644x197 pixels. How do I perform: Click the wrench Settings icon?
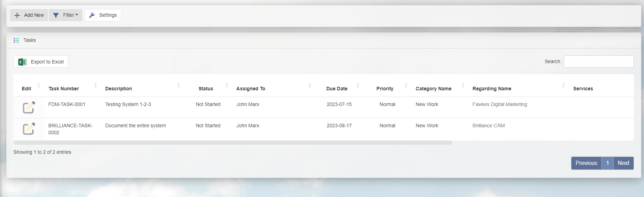92,15
